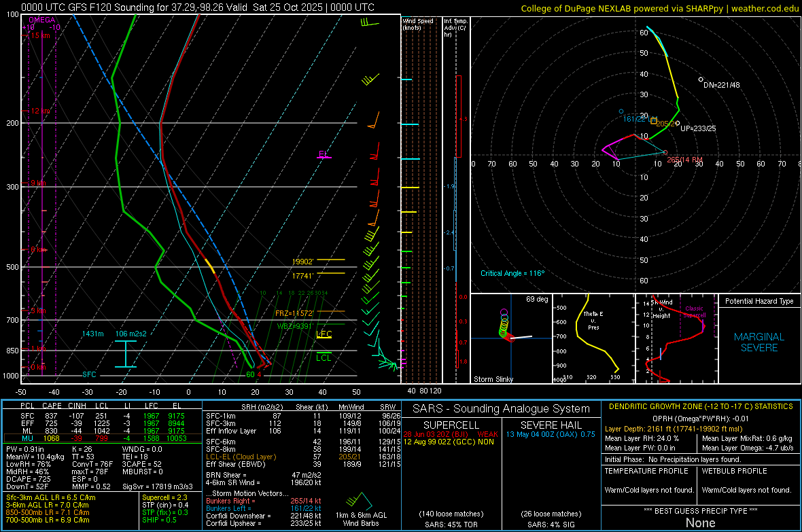Click the cyan effective inflow layer bracket

(126, 353)
